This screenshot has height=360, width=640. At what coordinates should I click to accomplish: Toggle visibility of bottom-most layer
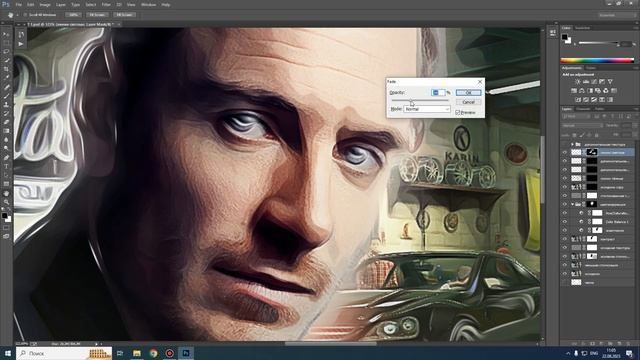(x=564, y=282)
